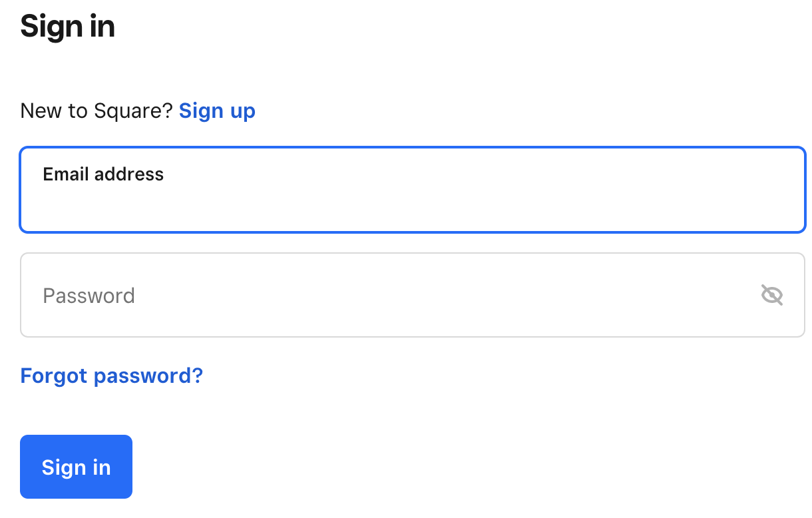
Task: Open the Forgot password? link
Action: (112, 376)
